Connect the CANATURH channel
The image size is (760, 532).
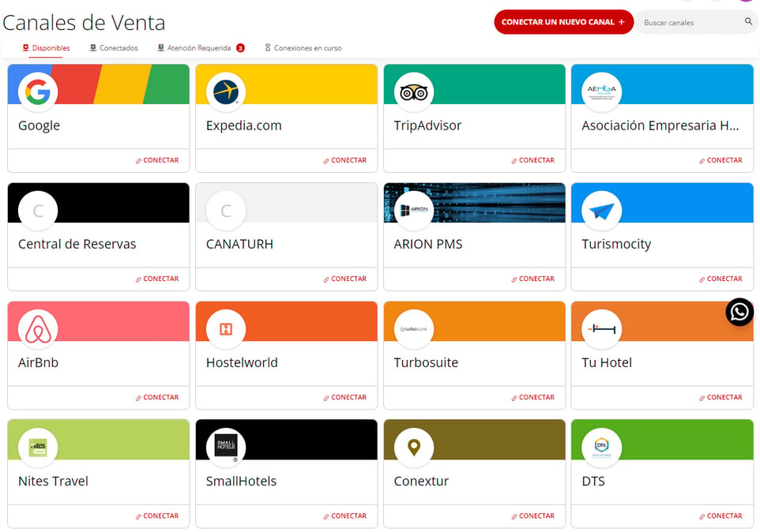tap(345, 279)
